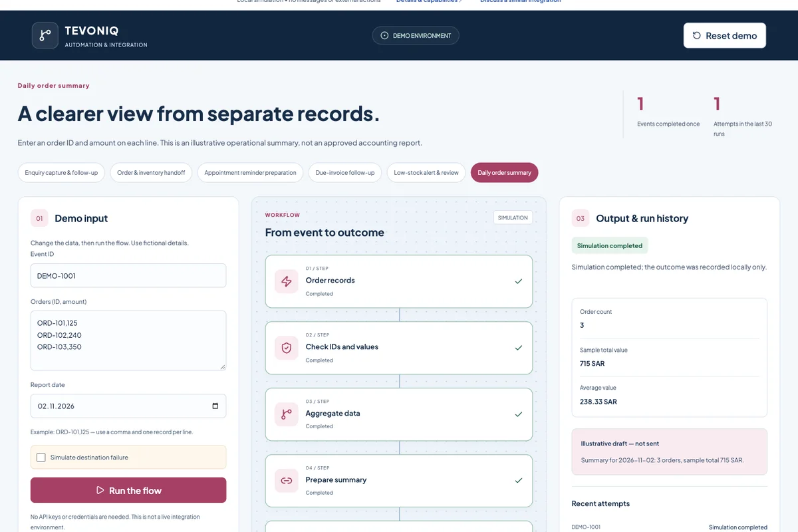Click the Prepare summary step title
The width and height of the screenshot is (798, 532).
(336, 479)
